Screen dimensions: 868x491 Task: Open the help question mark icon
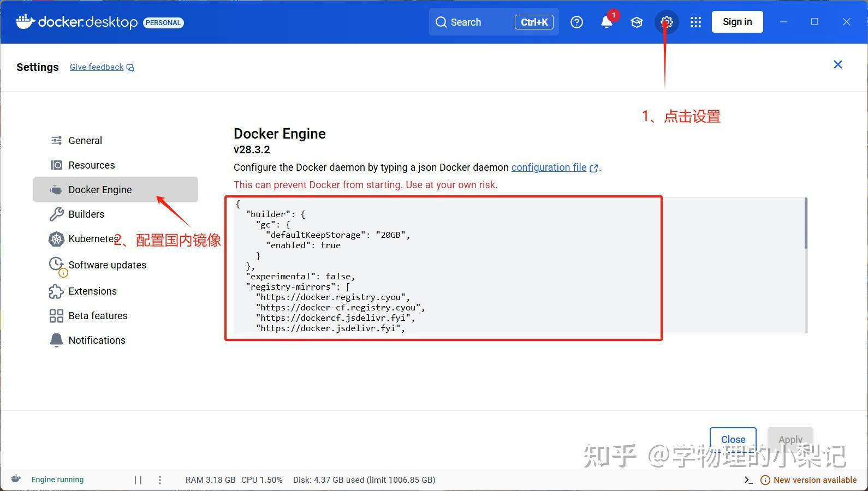pyautogui.click(x=576, y=22)
